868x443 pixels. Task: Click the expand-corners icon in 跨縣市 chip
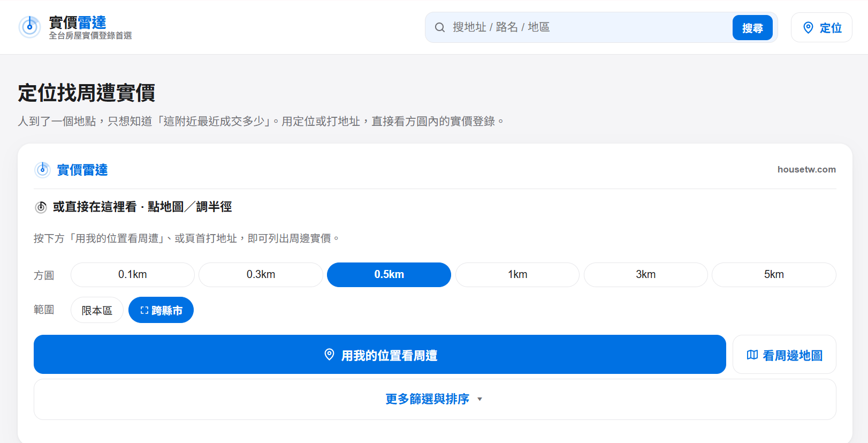click(x=144, y=310)
